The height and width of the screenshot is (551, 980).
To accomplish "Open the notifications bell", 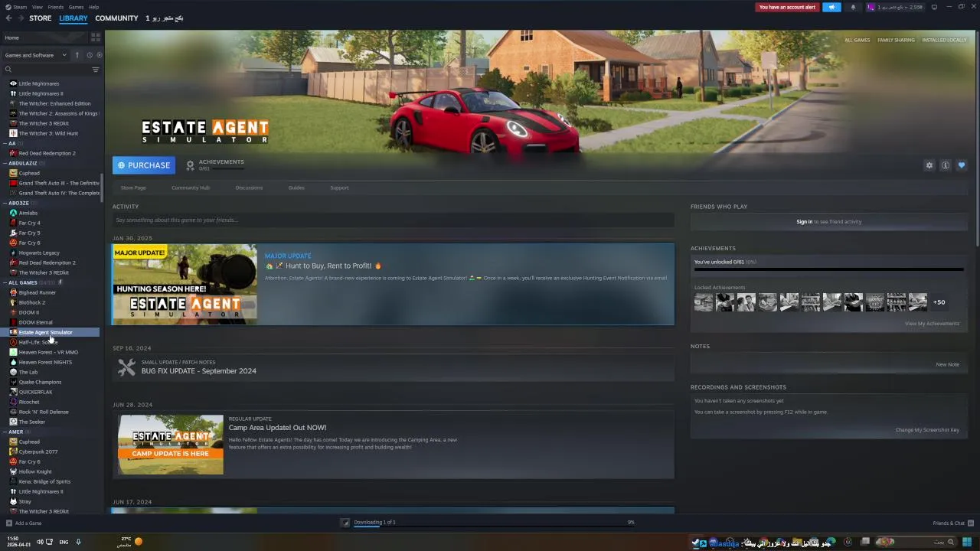I will point(853,7).
